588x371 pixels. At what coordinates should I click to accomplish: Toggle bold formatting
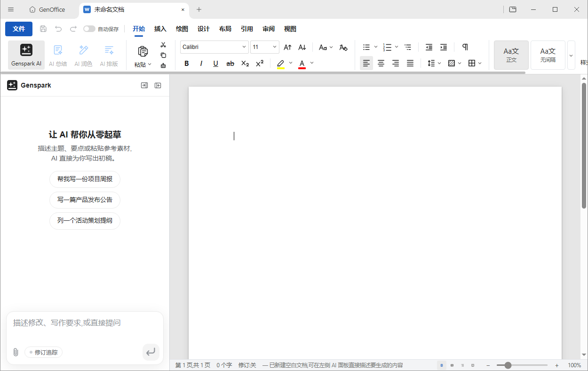click(187, 63)
